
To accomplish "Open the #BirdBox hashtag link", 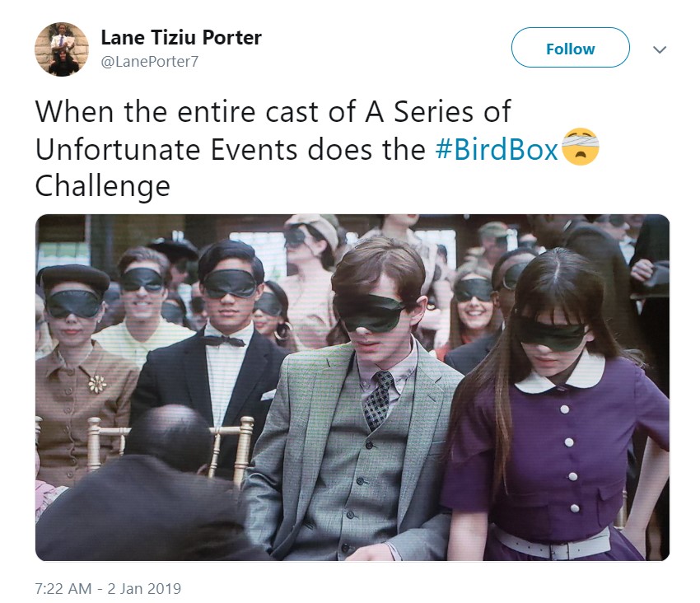I will tap(497, 149).
